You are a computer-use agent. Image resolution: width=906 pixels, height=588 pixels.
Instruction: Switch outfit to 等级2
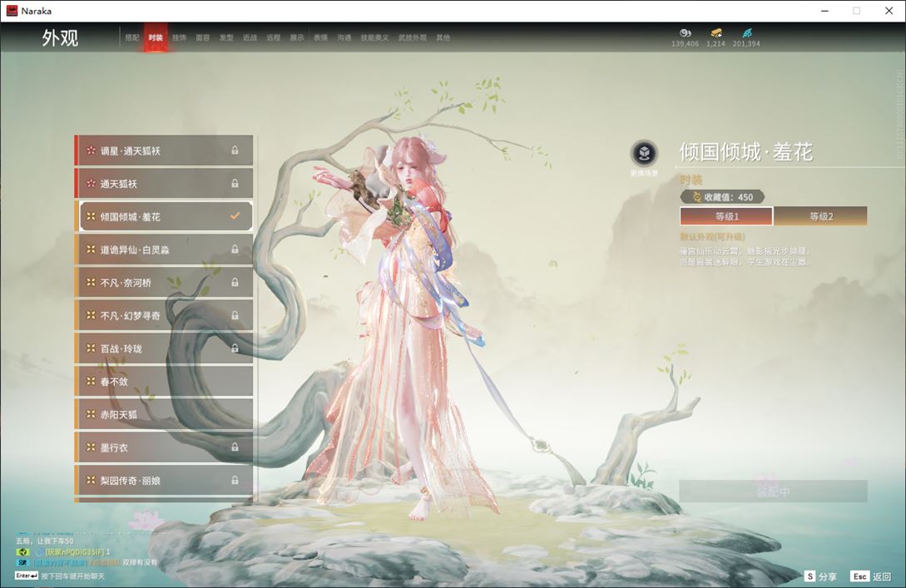pyautogui.click(x=820, y=216)
